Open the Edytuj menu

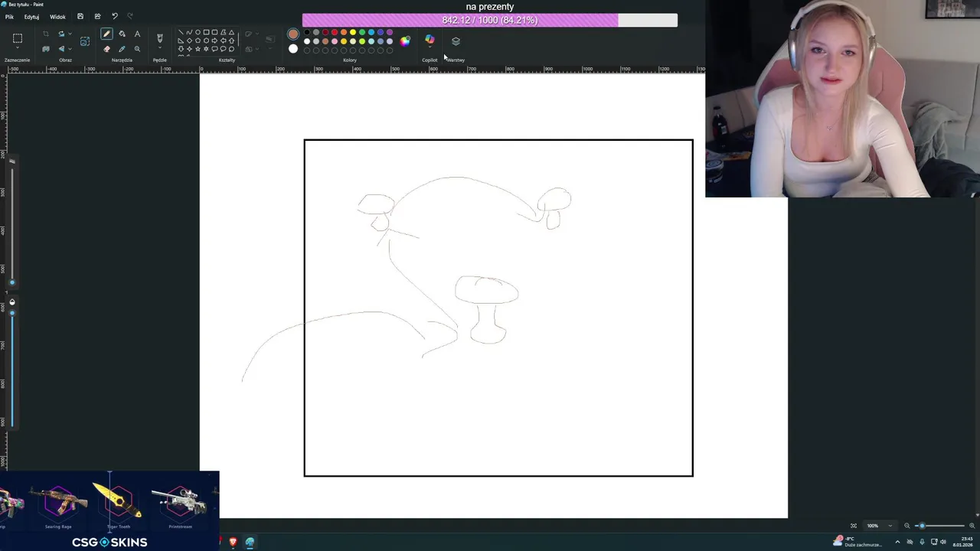tap(31, 16)
